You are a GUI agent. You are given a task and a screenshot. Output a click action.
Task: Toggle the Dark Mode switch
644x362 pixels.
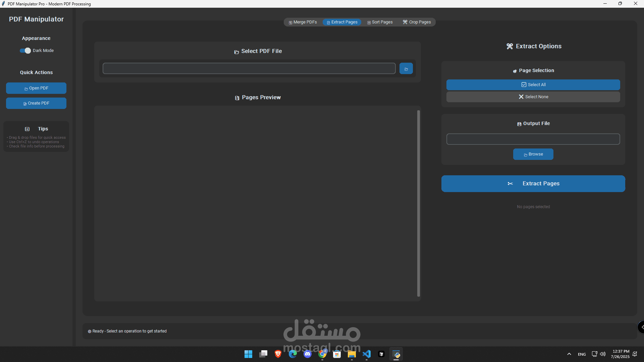click(x=25, y=51)
